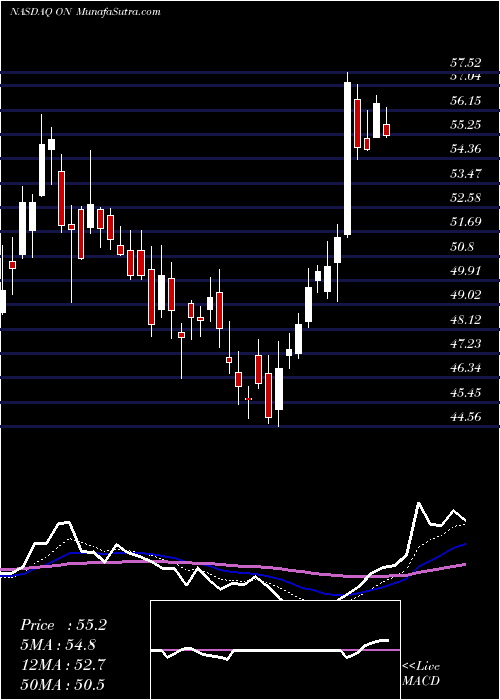The height and width of the screenshot is (700, 500).
Task: Click the MACD inset chart box
Action: pos(275,650)
